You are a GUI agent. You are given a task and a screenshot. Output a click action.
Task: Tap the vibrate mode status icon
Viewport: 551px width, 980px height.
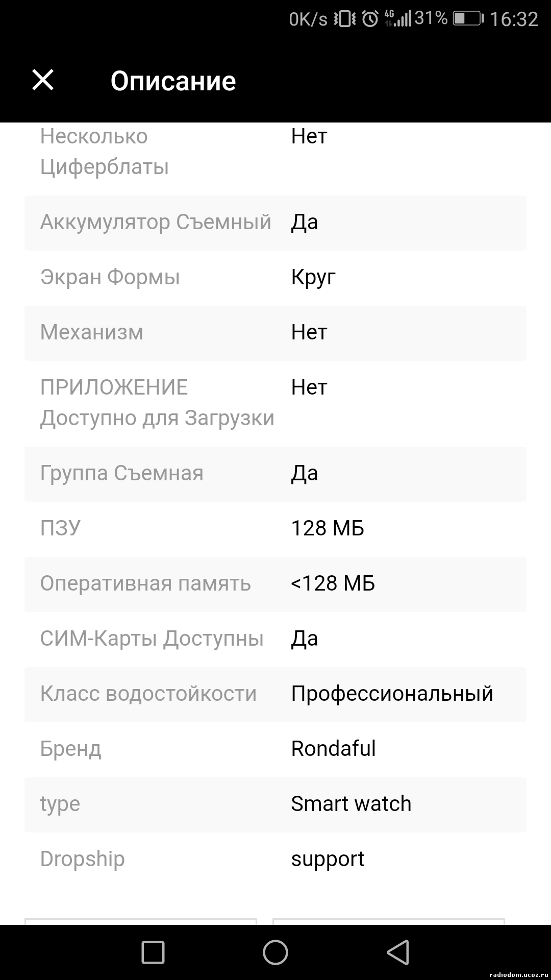coord(345,19)
